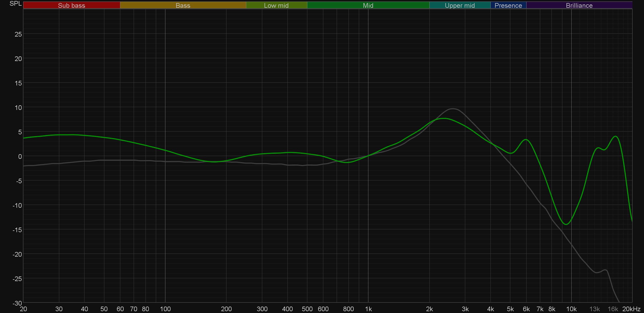Click the 0 dB axis label

[20, 156]
